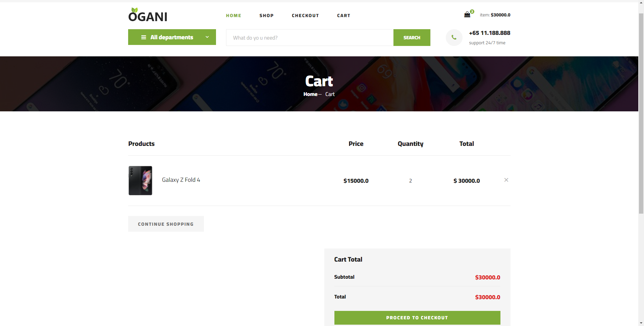
Task: Navigate to CHECKOUT from the top menu
Action: tap(305, 15)
